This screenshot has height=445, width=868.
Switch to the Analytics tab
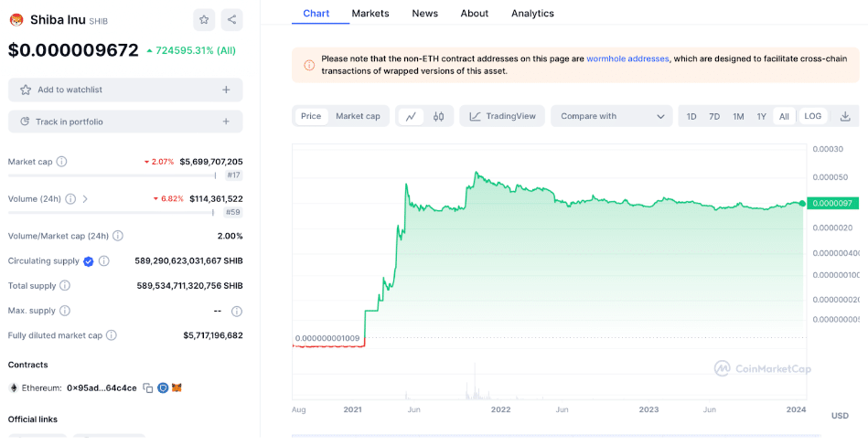click(532, 14)
